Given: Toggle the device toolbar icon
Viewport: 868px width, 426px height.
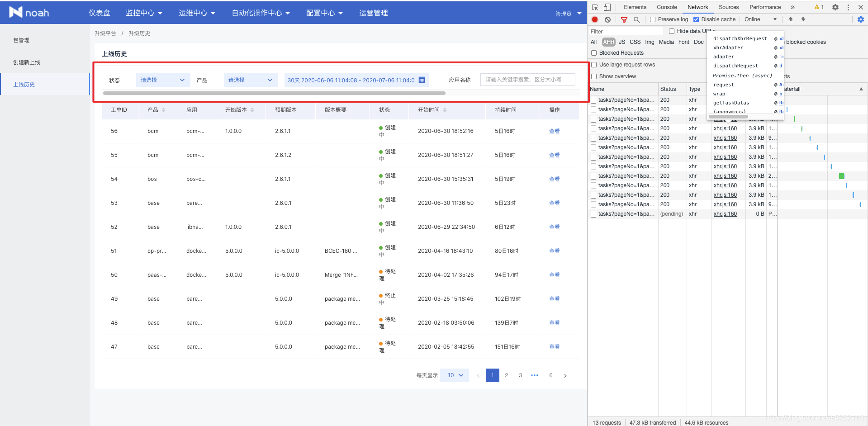Looking at the screenshot, I should click(607, 7).
